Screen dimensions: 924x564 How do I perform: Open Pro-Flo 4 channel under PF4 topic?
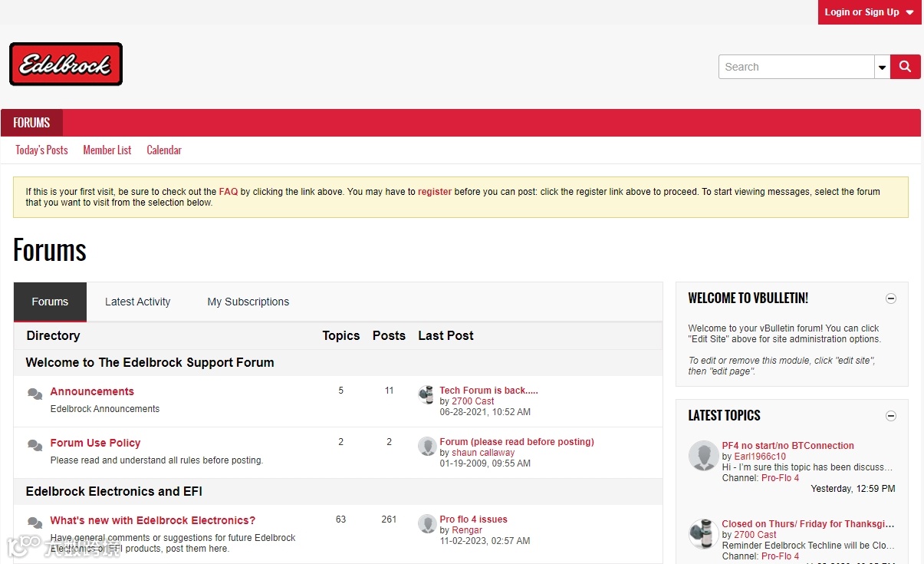780,478
